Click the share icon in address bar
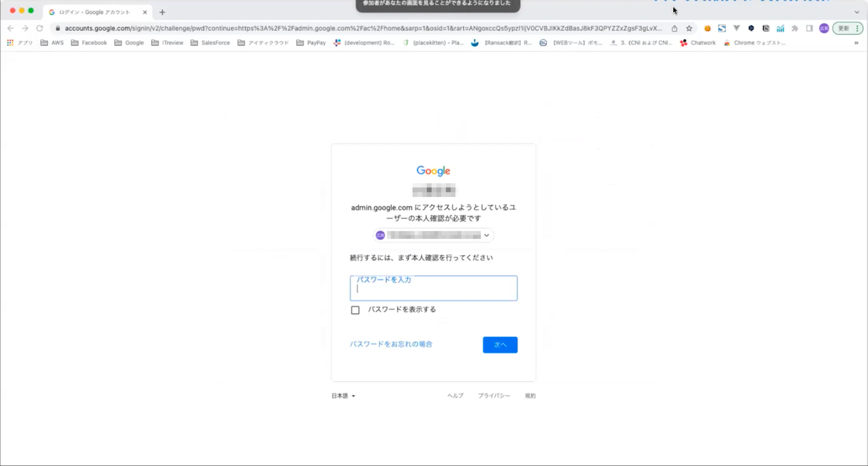 click(x=674, y=28)
